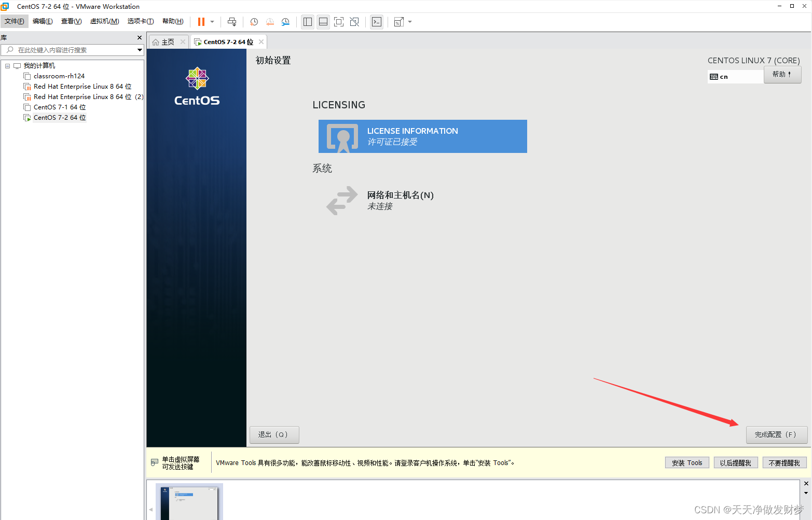Open the snapshot manager
This screenshot has width=812, height=520.
click(x=285, y=22)
